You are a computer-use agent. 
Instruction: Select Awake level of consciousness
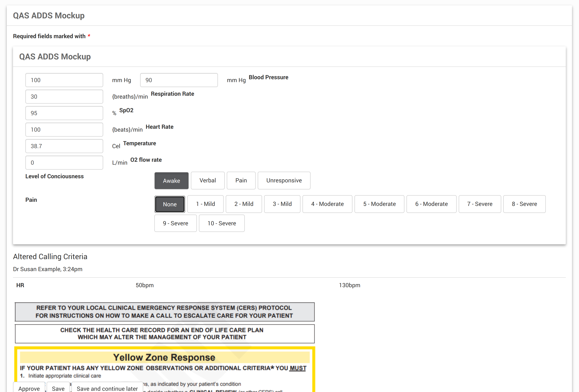171,181
